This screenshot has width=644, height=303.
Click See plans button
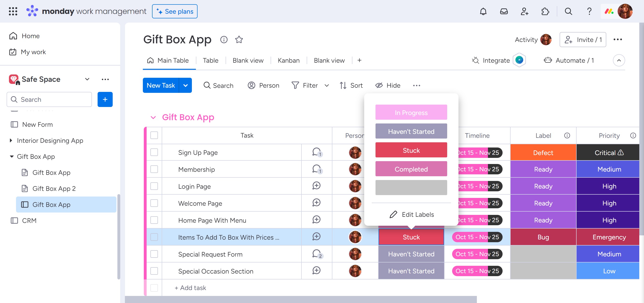tap(174, 11)
